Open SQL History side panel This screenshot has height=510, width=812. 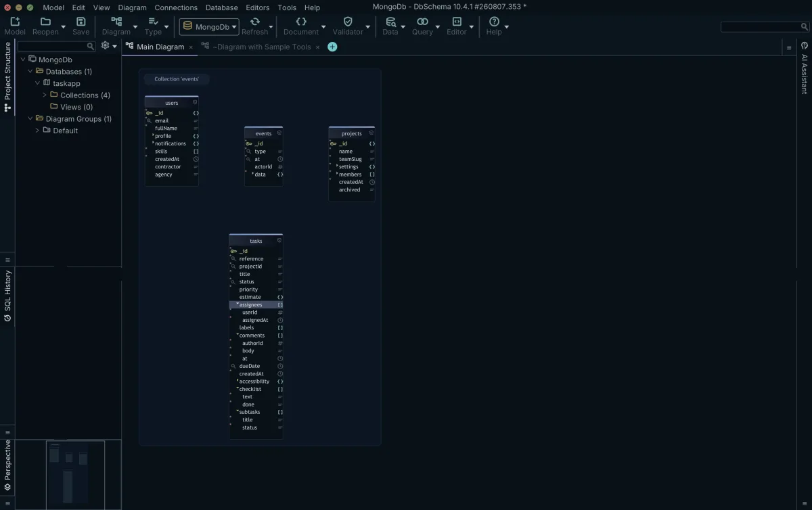(x=7, y=296)
